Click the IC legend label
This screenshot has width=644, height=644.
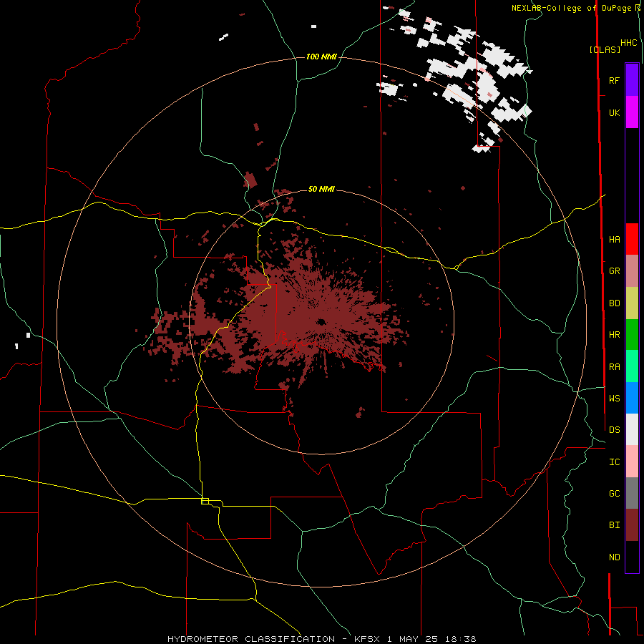click(x=614, y=462)
